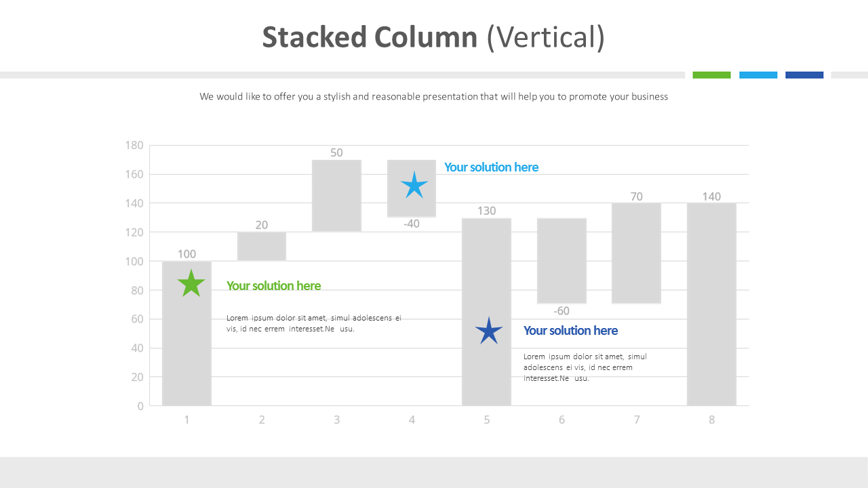Click the dark blue "Your solution here" heading
868x488 pixels.
coord(570,331)
